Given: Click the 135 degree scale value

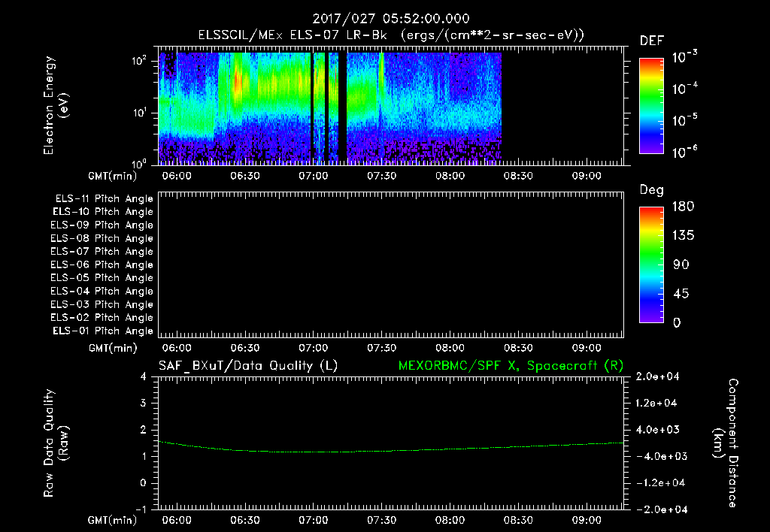Looking at the screenshot, I should [x=683, y=236].
